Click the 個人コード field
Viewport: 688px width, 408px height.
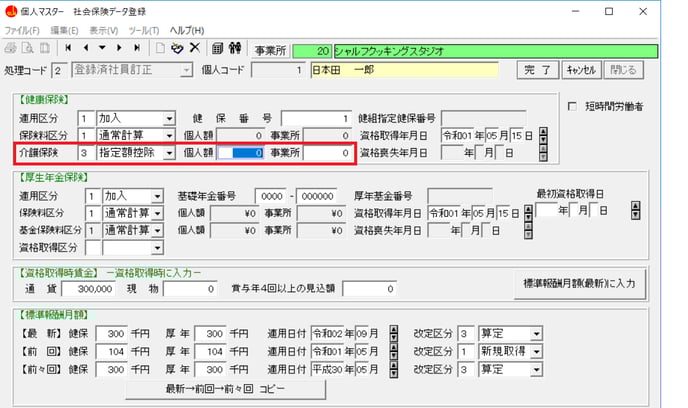(278, 70)
